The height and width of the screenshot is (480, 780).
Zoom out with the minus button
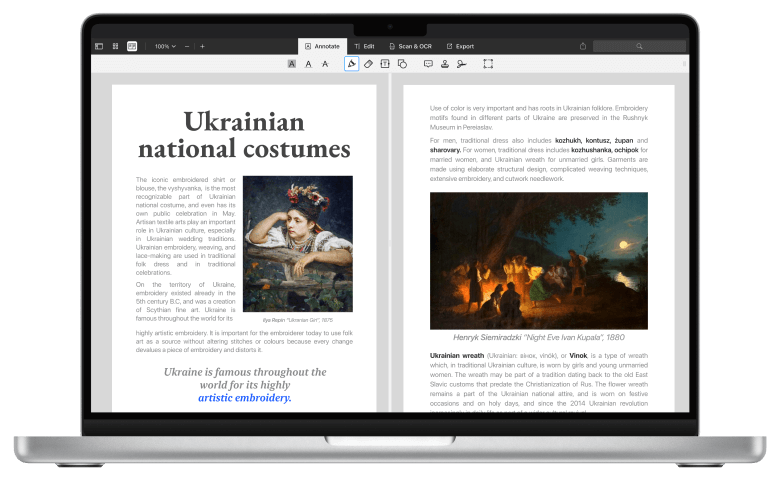point(187,46)
